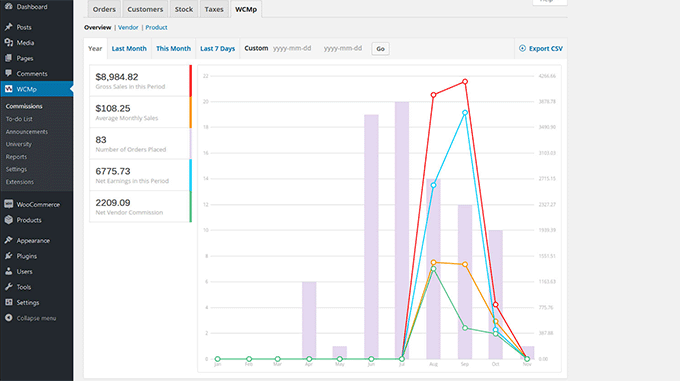This screenshot has width=680, height=381.
Task: Click the custom start date field
Action: (292, 48)
